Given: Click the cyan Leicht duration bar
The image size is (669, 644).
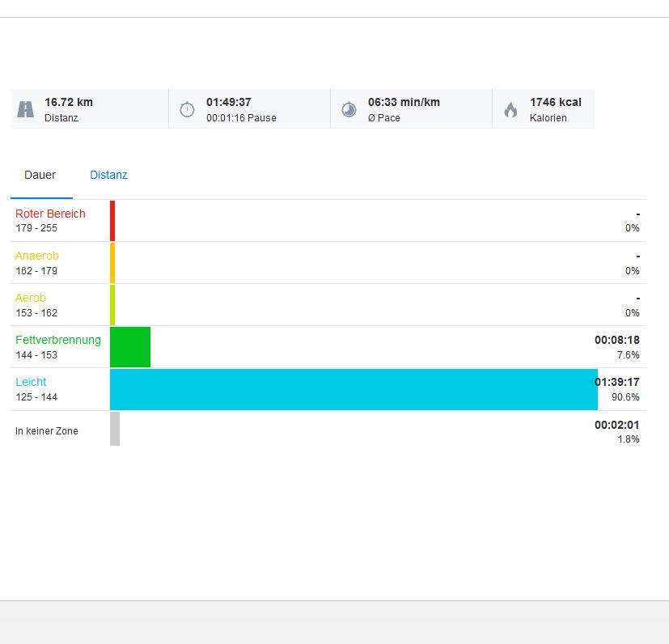Looking at the screenshot, I should tap(354, 389).
